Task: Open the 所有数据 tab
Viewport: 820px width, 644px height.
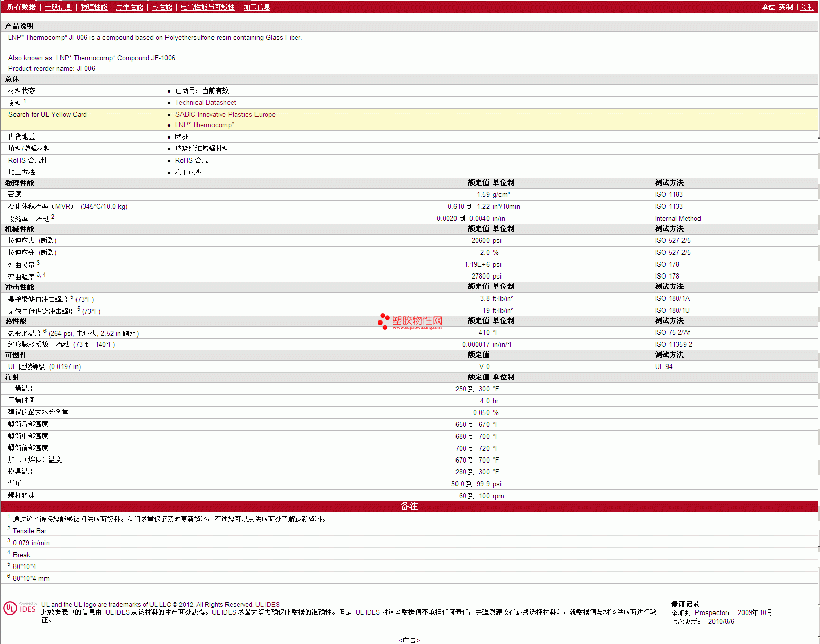Action: tap(21, 7)
